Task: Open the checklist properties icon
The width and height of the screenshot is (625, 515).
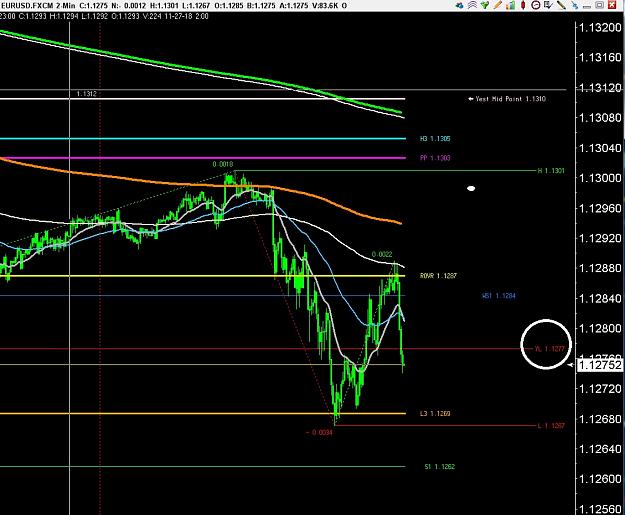Action: pos(548,5)
